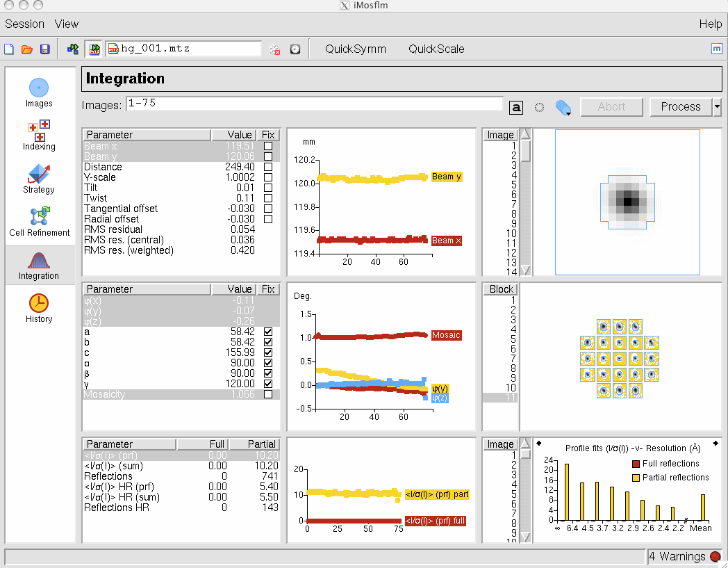Run QuickScale
728x568 pixels.
pyautogui.click(x=436, y=49)
